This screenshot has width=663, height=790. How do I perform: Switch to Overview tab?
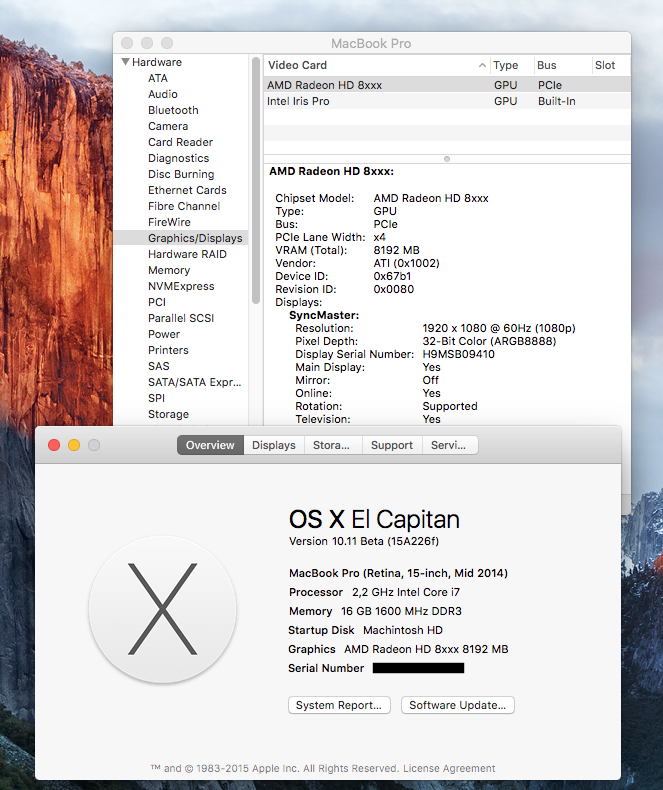(x=210, y=445)
